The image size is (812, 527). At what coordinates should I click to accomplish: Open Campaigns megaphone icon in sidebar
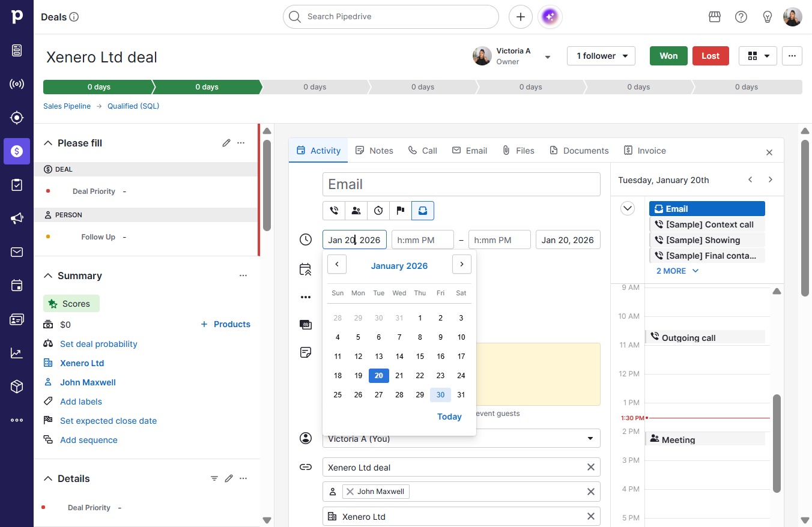pos(17,218)
